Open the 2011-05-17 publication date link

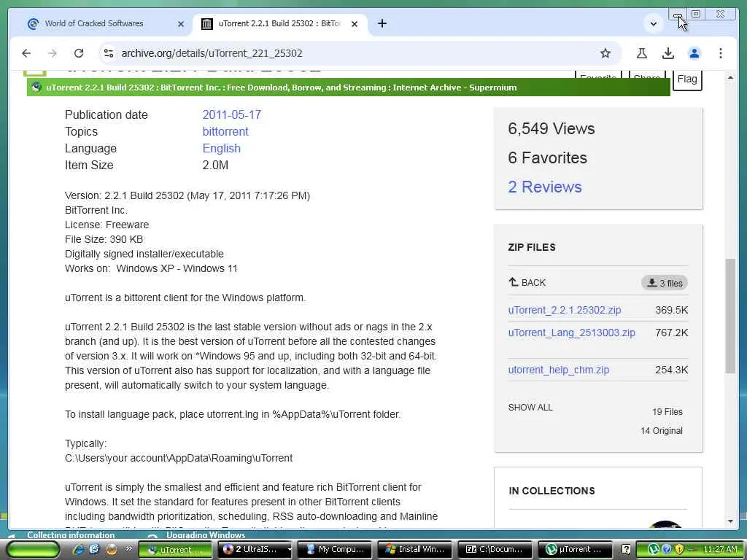click(x=231, y=114)
